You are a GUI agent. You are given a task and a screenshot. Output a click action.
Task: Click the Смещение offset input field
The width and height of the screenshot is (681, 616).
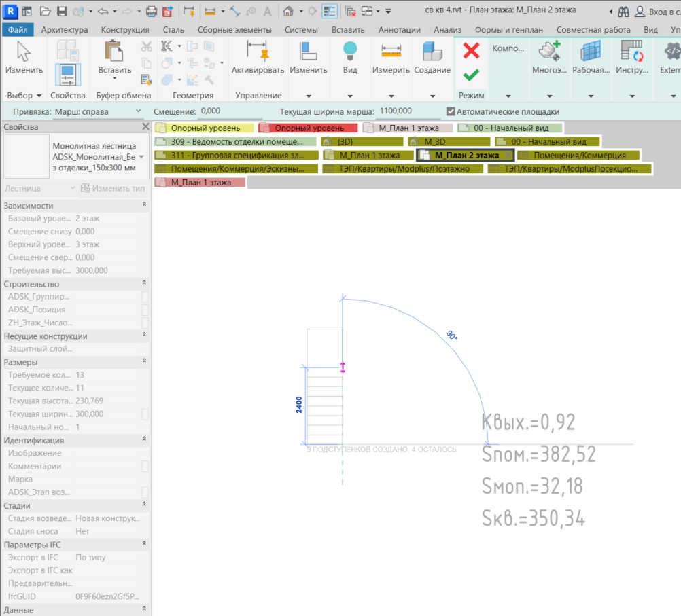pyautogui.click(x=230, y=111)
